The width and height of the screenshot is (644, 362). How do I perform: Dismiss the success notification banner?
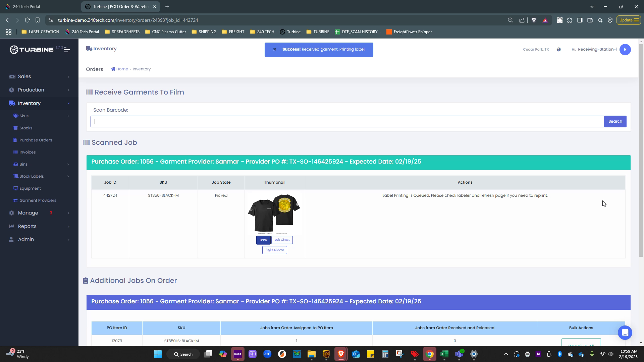pos(274,49)
